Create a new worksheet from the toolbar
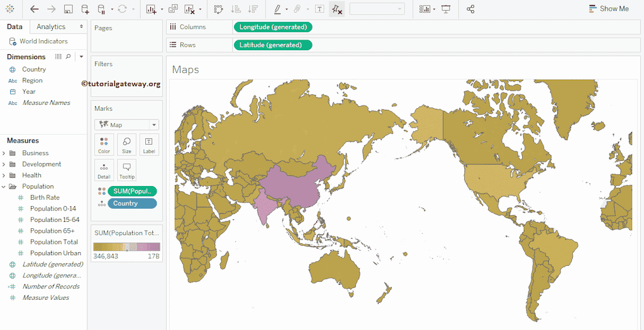Screen dimensions: 644x330 pos(152,9)
